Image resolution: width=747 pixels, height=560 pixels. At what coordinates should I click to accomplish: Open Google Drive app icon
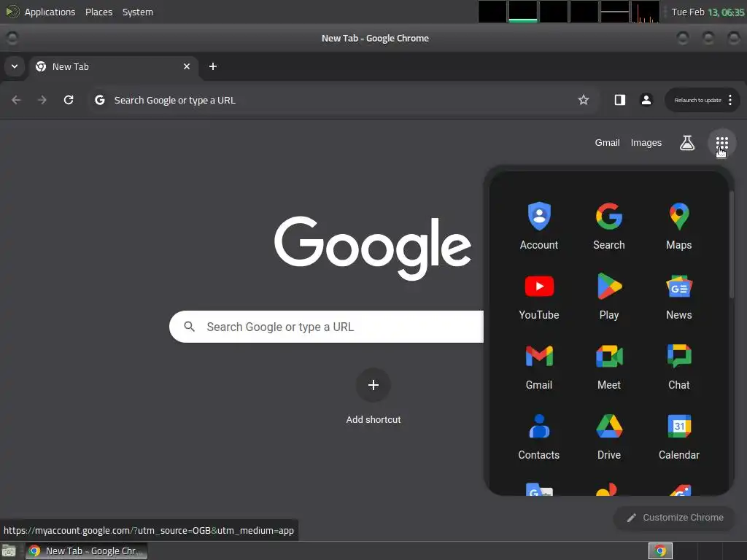(x=609, y=436)
